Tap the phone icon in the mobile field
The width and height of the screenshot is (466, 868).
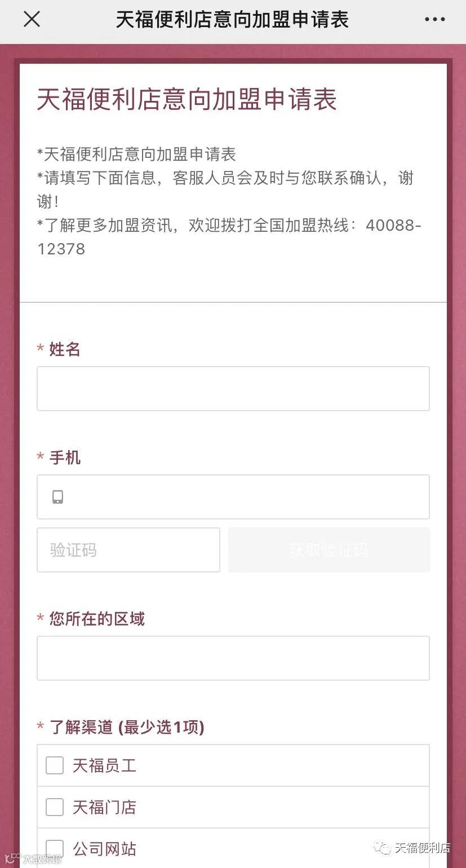57,497
